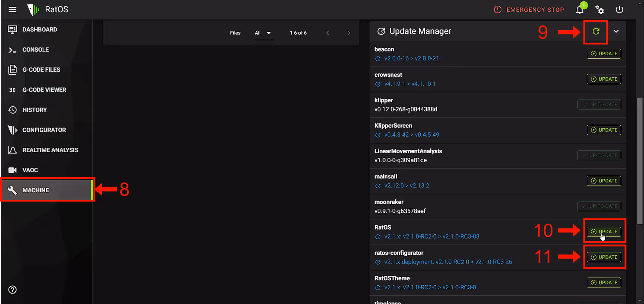Open the Console page
Viewport: 644px width, 304px height.
pos(46,50)
